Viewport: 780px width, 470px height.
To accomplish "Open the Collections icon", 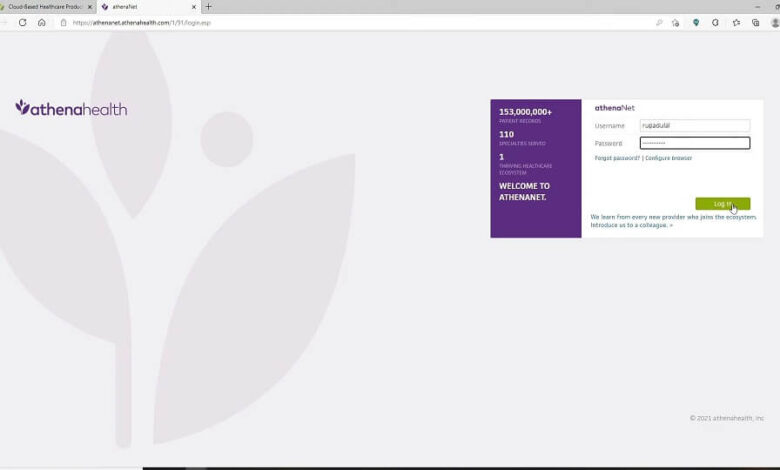I will (756, 22).
